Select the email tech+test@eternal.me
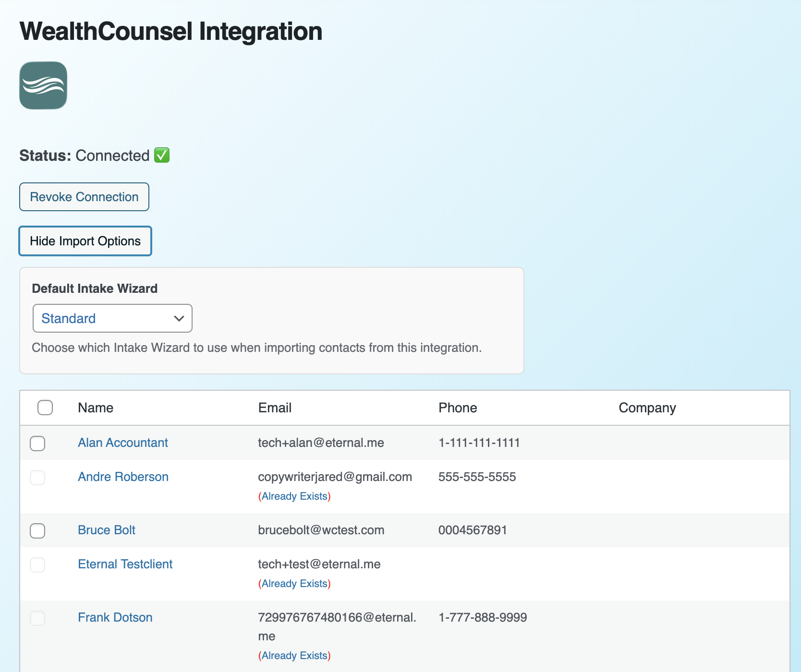 (319, 564)
